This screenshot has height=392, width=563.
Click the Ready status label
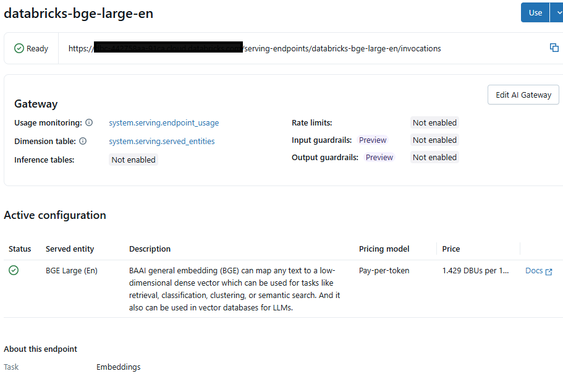pos(37,48)
